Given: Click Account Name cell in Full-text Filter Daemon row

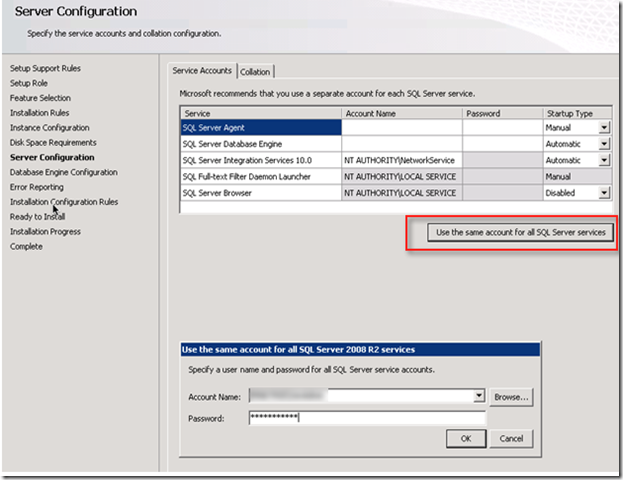Looking at the screenshot, I should pos(402,176).
